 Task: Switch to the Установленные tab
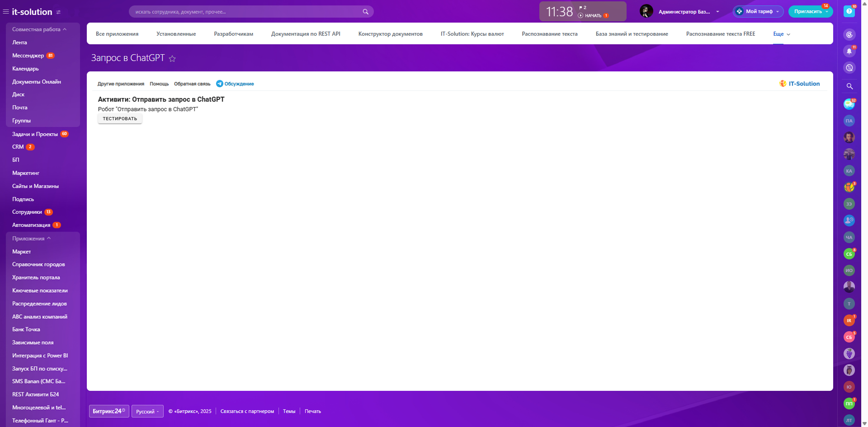pos(176,34)
